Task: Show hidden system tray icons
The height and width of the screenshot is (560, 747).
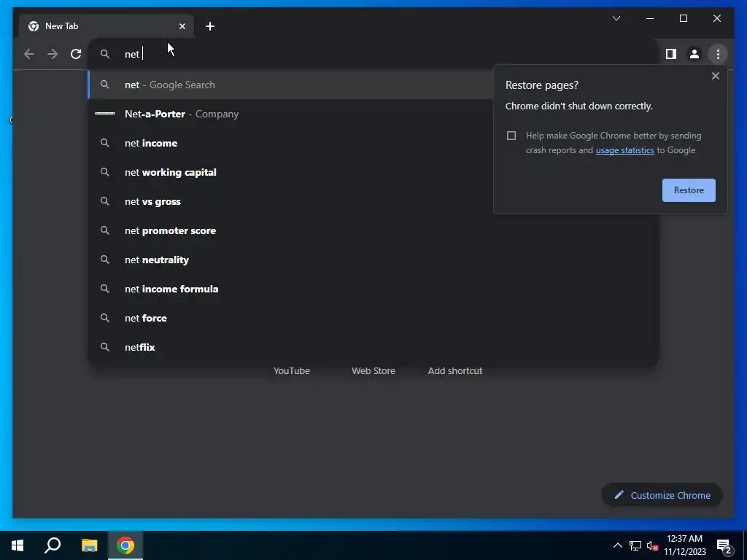Action: point(617,545)
